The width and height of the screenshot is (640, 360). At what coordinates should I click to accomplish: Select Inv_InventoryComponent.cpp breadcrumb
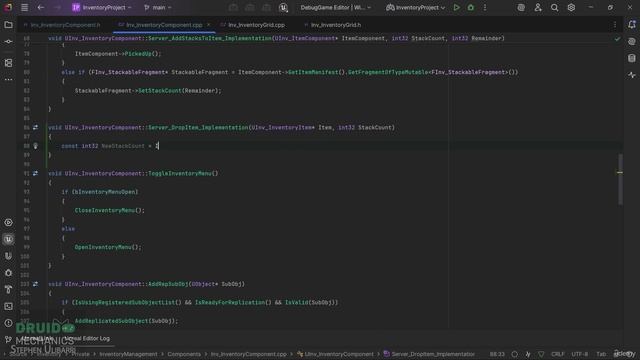tap(248, 354)
